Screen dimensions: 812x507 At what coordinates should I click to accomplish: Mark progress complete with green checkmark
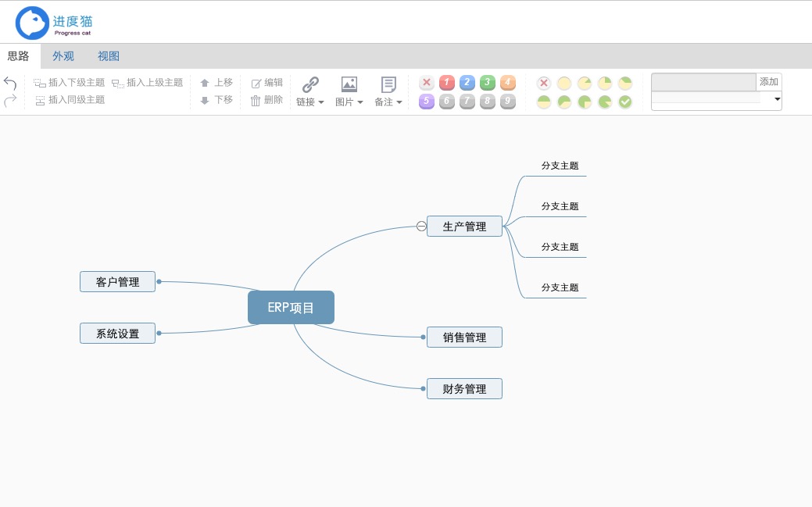click(x=625, y=102)
